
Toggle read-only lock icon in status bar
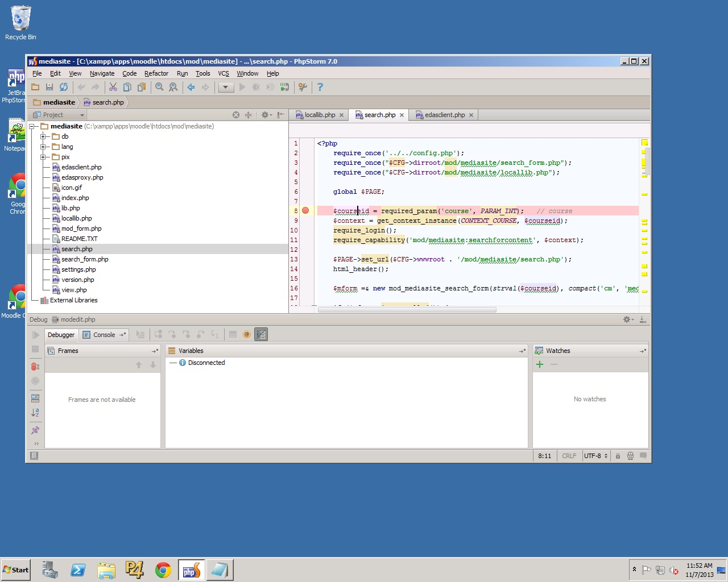click(x=618, y=456)
